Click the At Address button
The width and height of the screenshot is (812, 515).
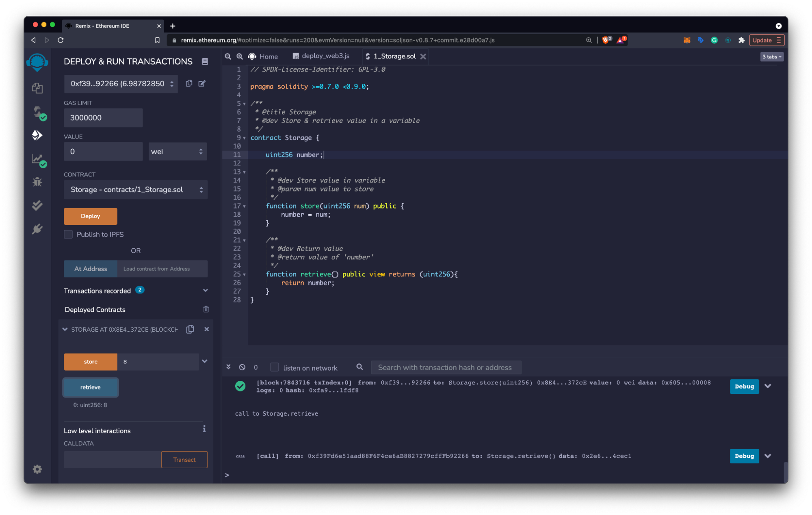(91, 269)
